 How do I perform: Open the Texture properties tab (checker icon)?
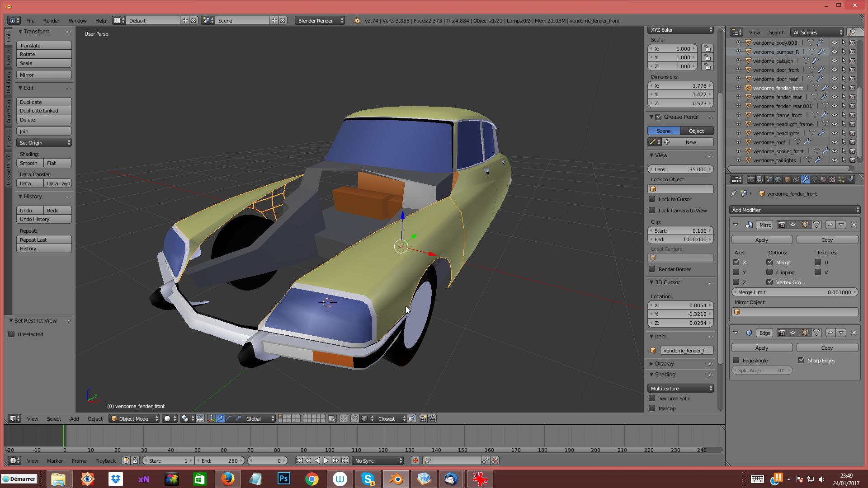point(832,179)
